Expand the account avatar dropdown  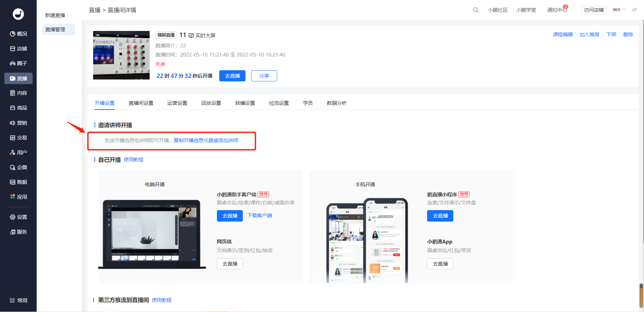pyautogui.click(x=619, y=10)
